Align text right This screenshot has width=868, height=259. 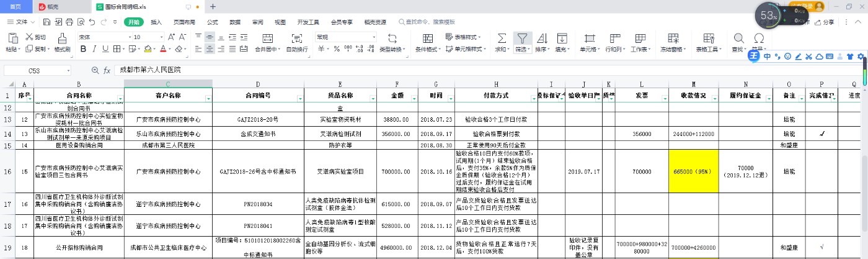pos(223,49)
